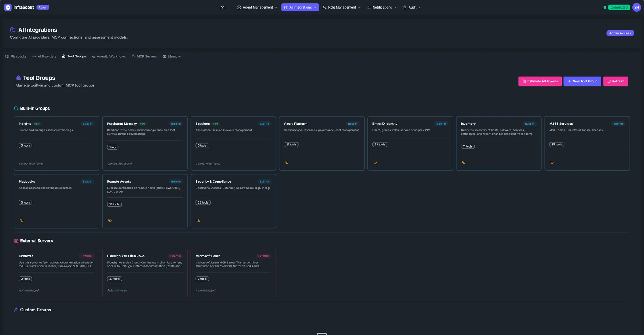
Task: Click the Custom Groups wrench icon
Action: pyautogui.click(x=16, y=310)
